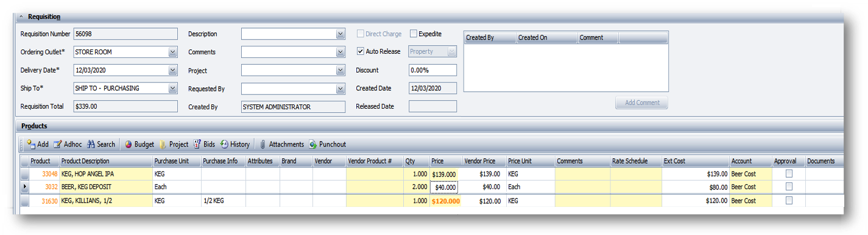Click the Requisition Total $339.00 field
Viewport: 868px width, 235px height.
125,107
